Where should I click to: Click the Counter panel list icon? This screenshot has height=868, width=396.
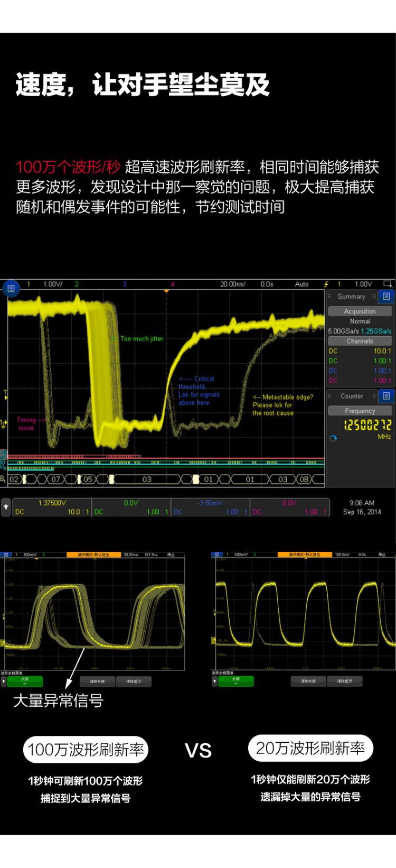pyautogui.click(x=386, y=396)
